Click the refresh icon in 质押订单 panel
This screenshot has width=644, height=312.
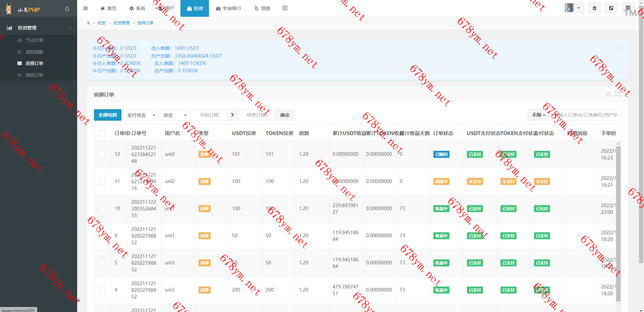coord(608,95)
